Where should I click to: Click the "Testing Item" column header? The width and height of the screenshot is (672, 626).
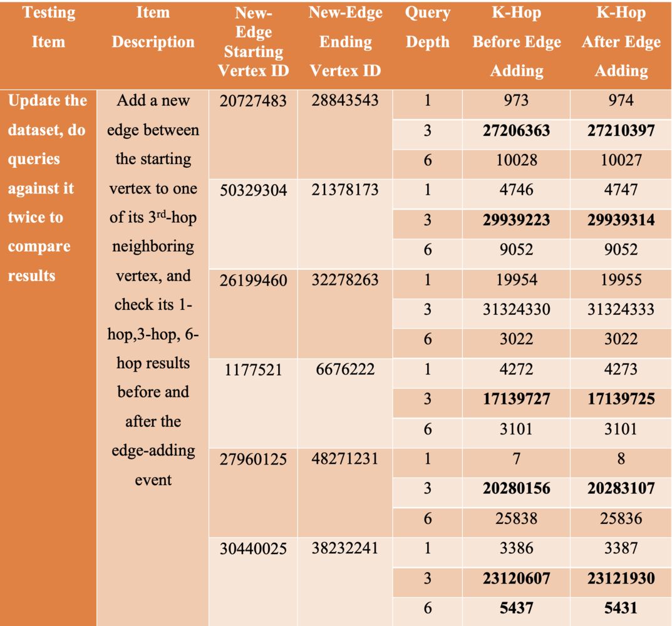[x=48, y=28]
